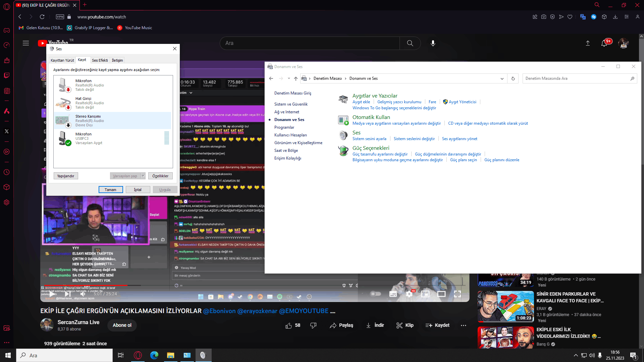This screenshot has height=362, width=644.
Task: Select the USBFC3 Mikrofon device
Action: 113,138
